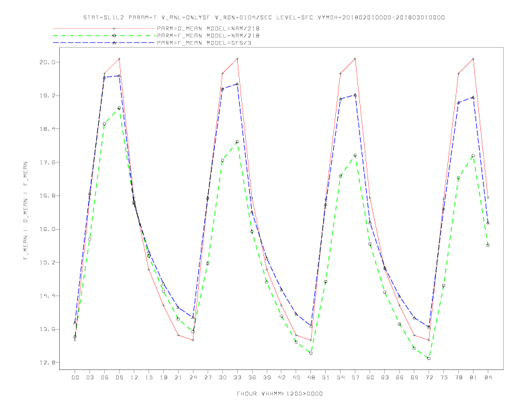This screenshot has width=532, height=411.
Task: Click y-axis tick value 16.0
Action: click(46, 229)
